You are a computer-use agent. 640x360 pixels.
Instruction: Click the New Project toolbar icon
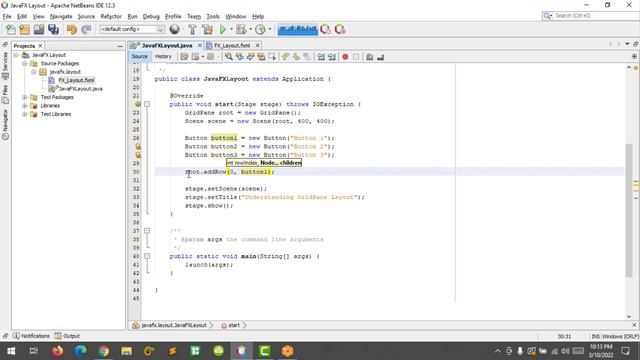(x=24, y=29)
